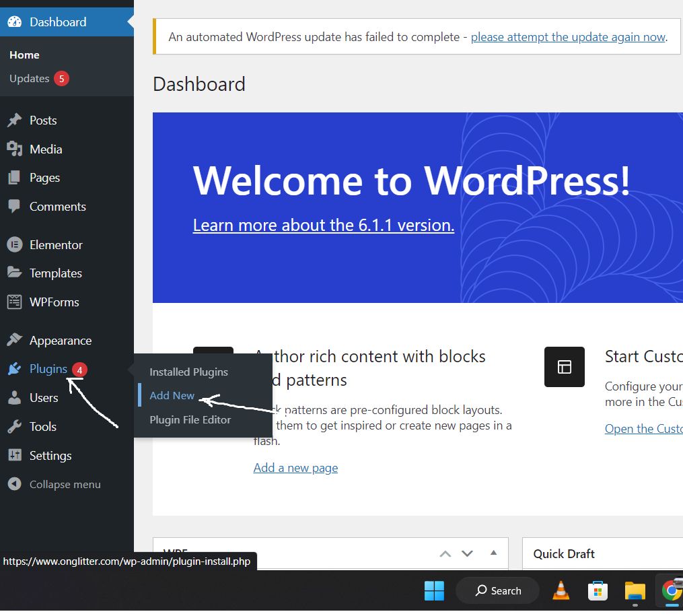Click the Plugins plug icon
The width and height of the screenshot is (683, 616).
tap(14, 369)
